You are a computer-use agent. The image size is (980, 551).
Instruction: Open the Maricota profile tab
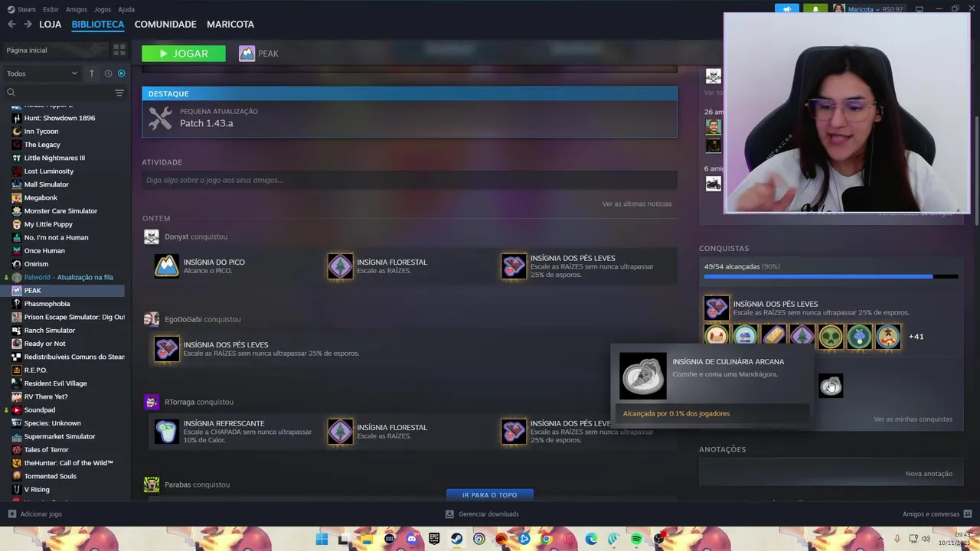(230, 24)
